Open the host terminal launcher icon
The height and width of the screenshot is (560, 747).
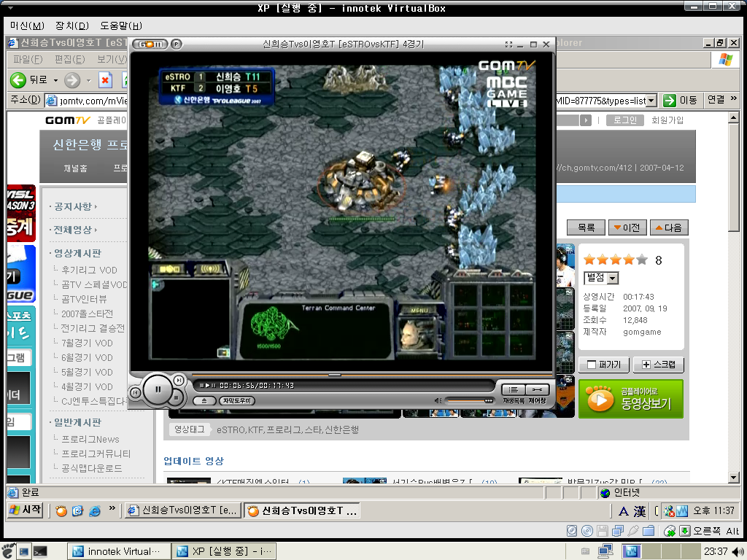pyautogui.click(x=40, y=551)
